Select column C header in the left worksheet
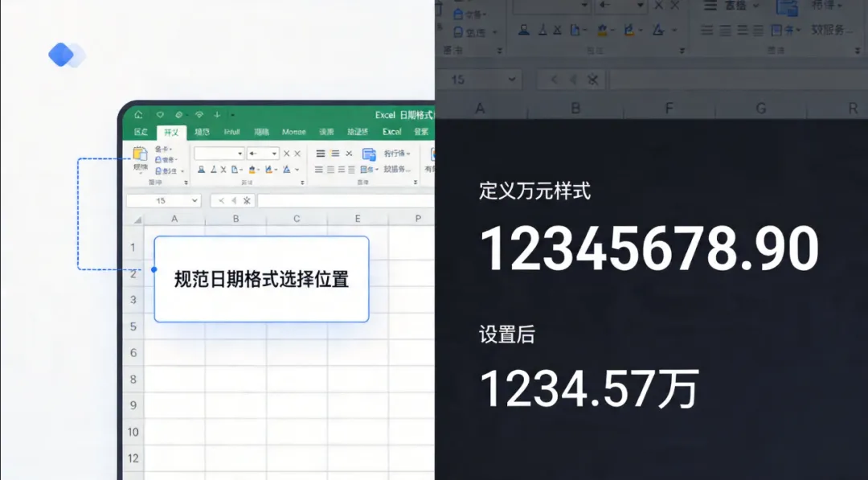 (297, 219)
